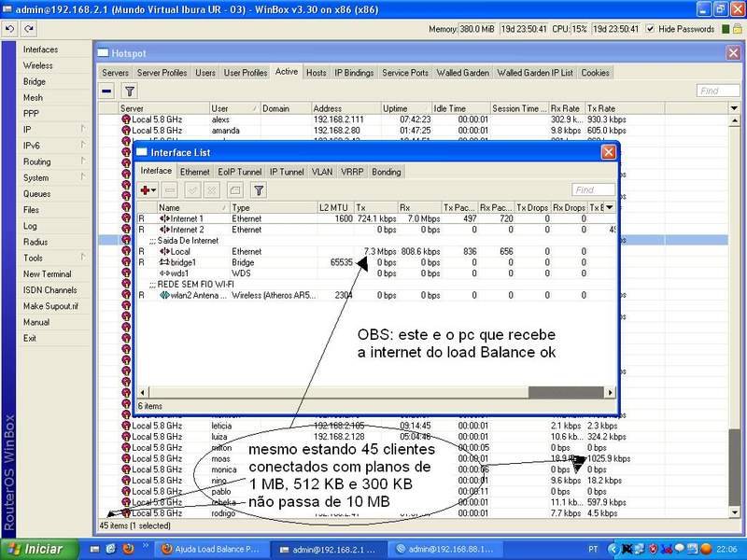This screenshot has width=747, height=560.
Task: Open the Firefox quick launch icon
Action: coord(128,549)
